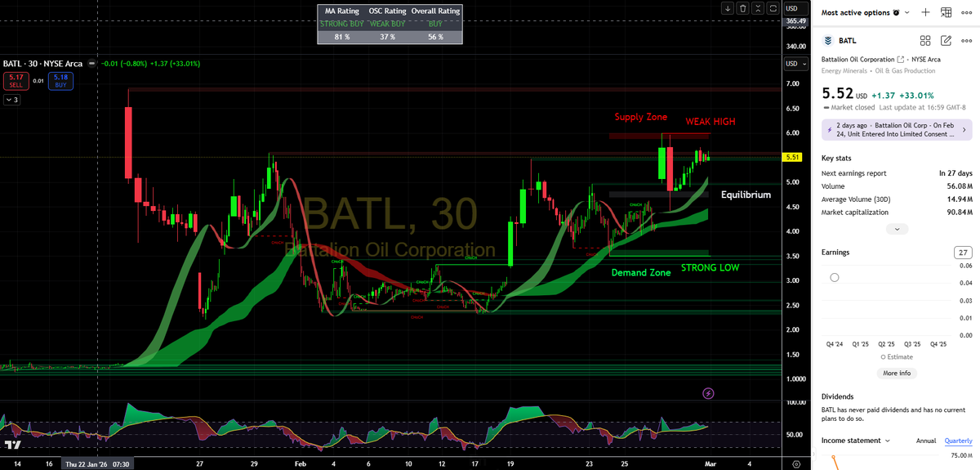This screenshot has height=470, width=980.
Task: Click the Demand Zone label
Action: tap(641, 272)
